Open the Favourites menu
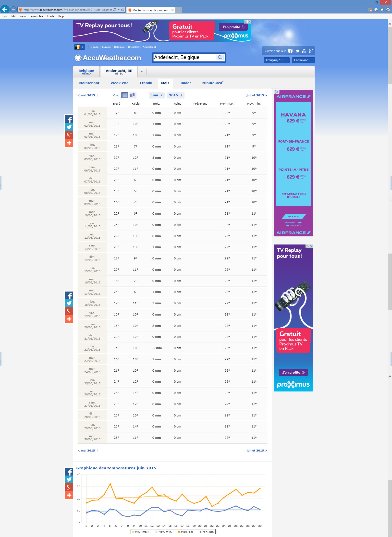 point(36,16)
